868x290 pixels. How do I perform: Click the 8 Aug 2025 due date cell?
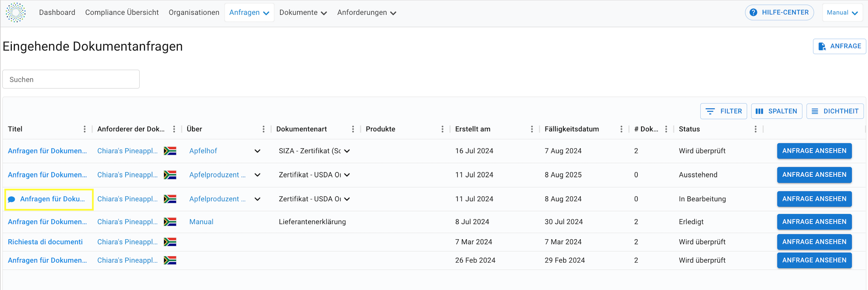(x=563, y=175)
